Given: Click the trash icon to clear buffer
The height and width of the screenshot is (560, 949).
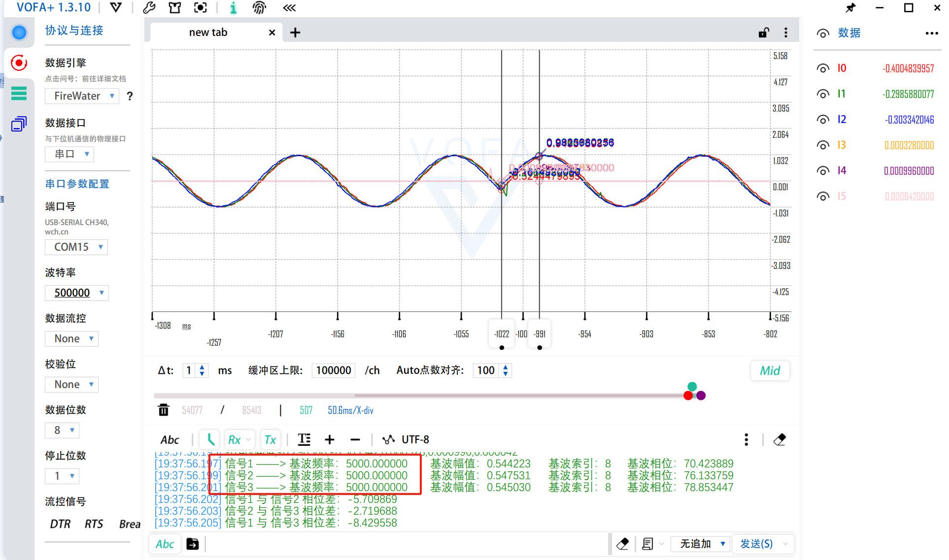Looking at the screenshot, I should [x=163, y=410].
